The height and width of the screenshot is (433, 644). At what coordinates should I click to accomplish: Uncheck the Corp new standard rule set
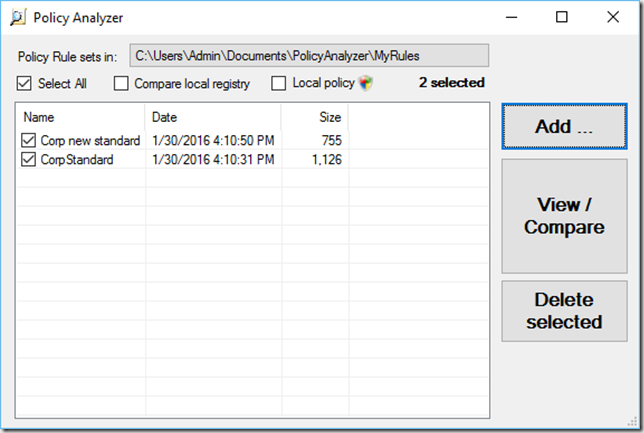tap(28, 140)
